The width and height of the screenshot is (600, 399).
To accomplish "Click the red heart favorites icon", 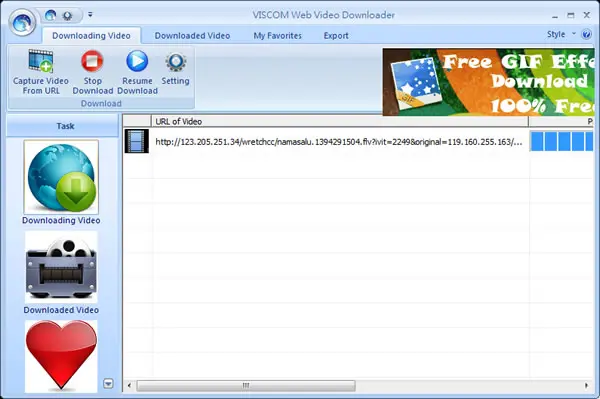I will pos(61,356).
